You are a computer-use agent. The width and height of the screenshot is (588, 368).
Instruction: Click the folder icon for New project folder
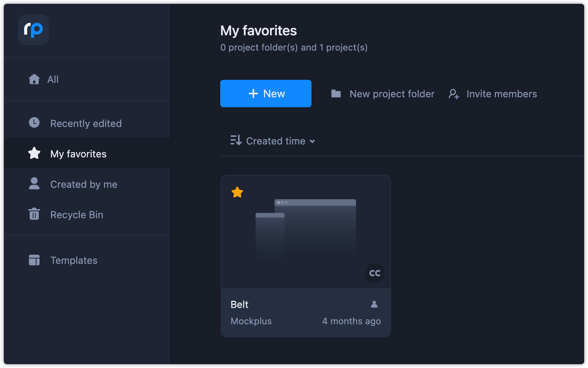[x=336, y=94]
